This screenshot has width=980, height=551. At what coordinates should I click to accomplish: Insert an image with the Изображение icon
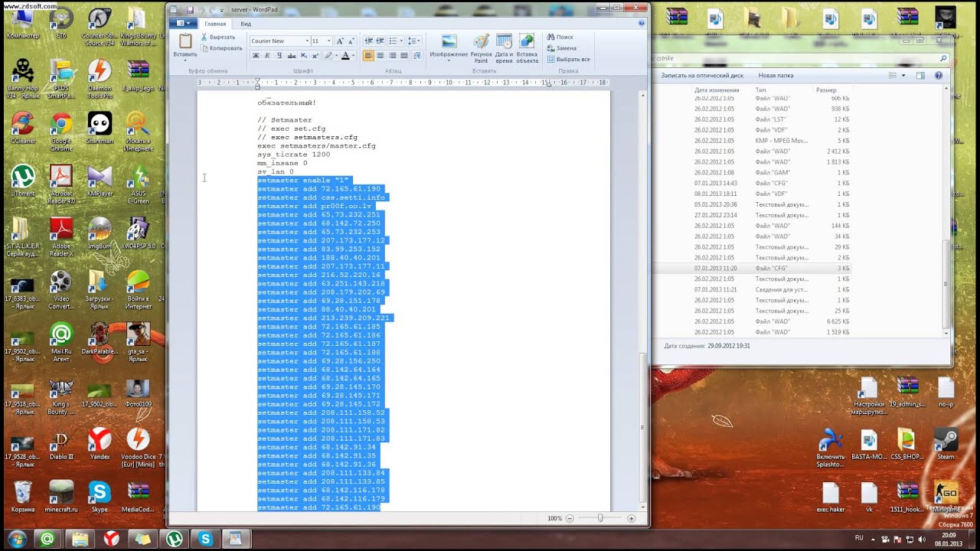(x=449, y=46)
